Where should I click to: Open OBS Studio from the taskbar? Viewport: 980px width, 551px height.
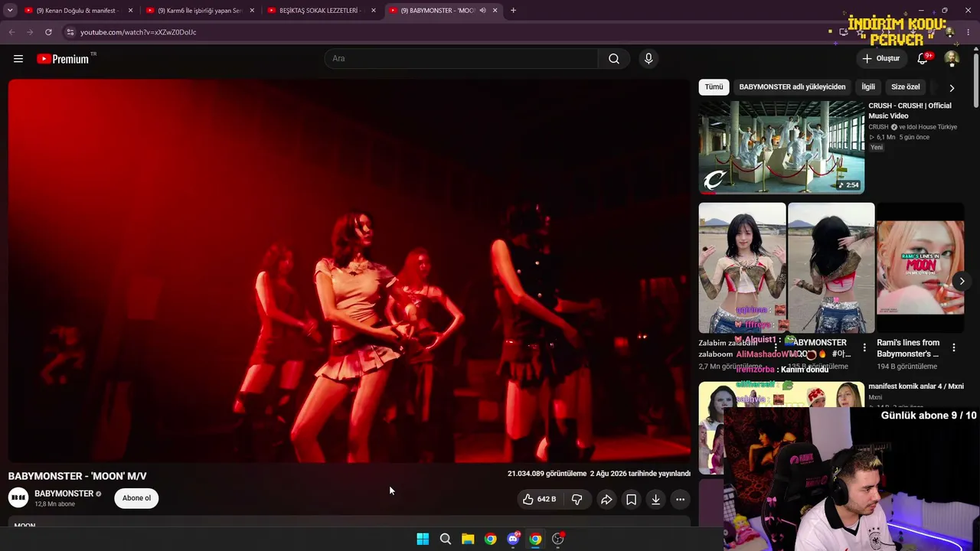558,539
